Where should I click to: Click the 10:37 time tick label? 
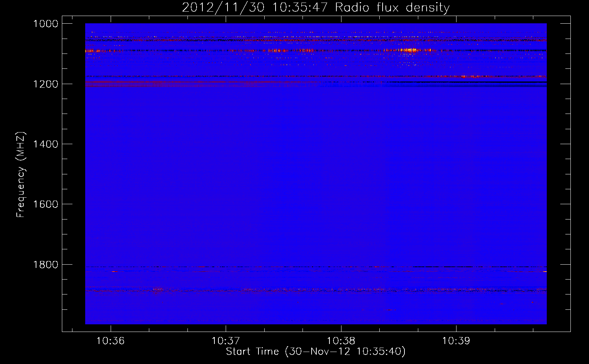pos(226,341)
